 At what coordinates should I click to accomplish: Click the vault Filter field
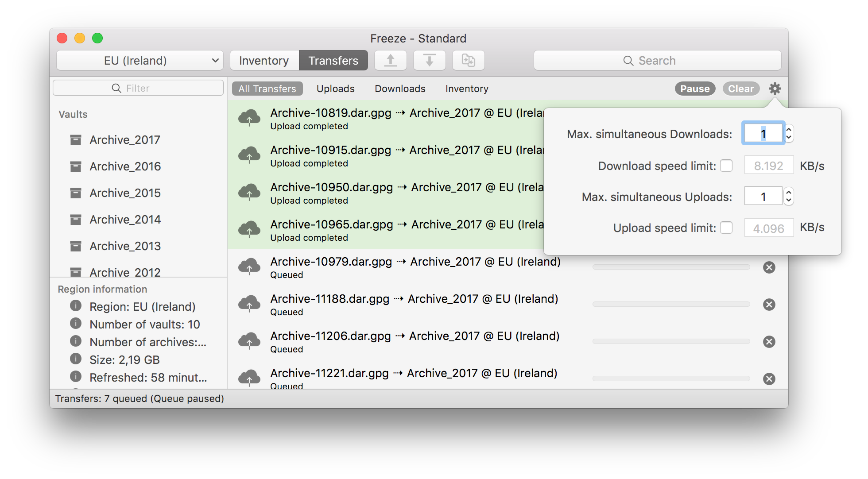coord(138,88)
